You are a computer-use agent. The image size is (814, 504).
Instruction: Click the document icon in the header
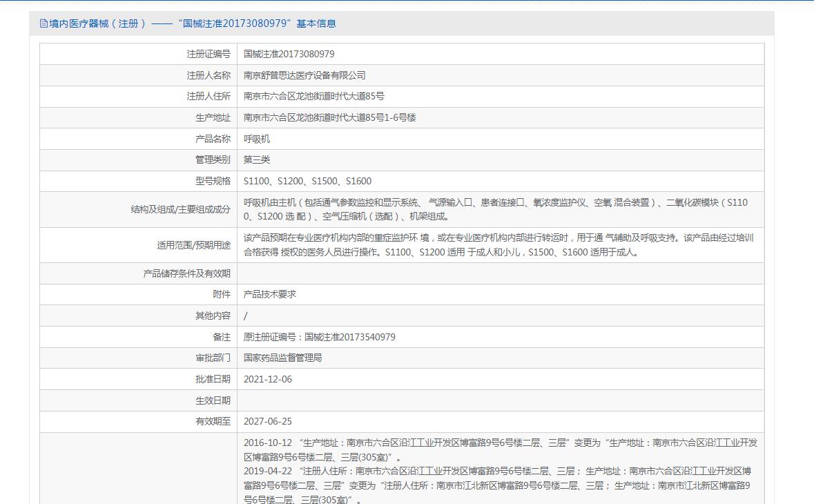click(43, 23)
